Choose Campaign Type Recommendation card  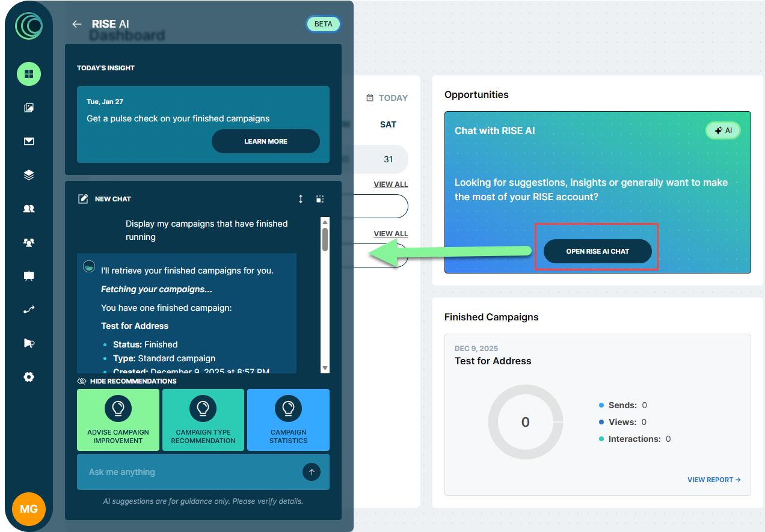203,420
